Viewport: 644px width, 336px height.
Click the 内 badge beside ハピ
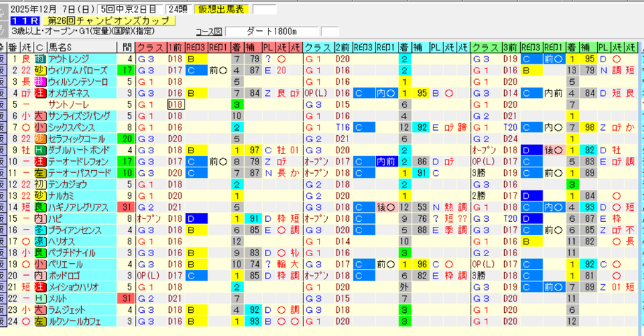40,219
